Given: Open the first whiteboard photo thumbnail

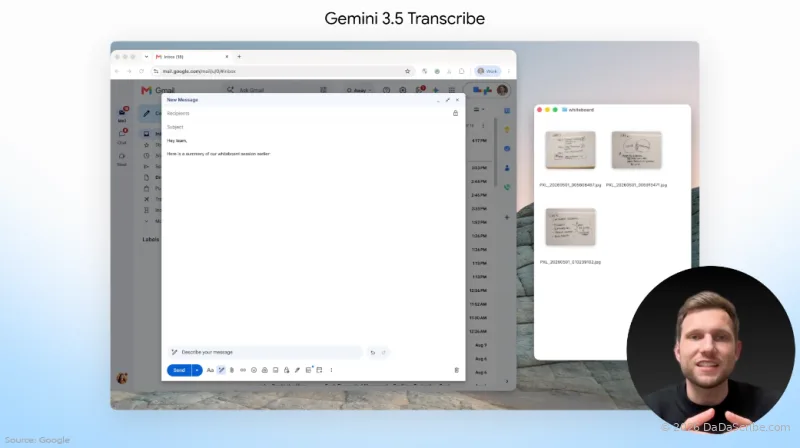Looking at the screenshot, I should click(x=570, y=150).
